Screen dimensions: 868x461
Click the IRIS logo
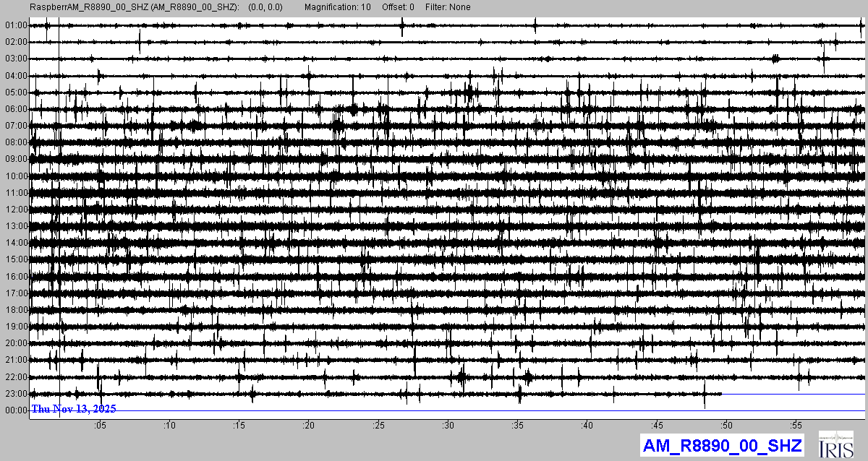(x=838, y=444)
